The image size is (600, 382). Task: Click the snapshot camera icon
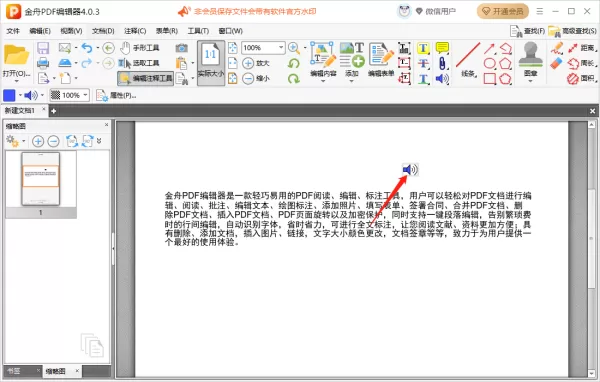coord(181,48)
